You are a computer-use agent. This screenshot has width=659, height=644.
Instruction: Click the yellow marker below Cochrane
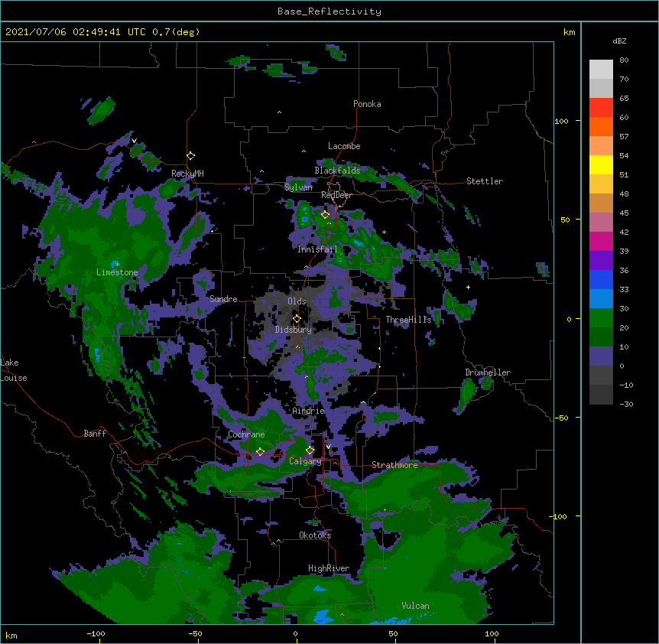coord(260,451)
